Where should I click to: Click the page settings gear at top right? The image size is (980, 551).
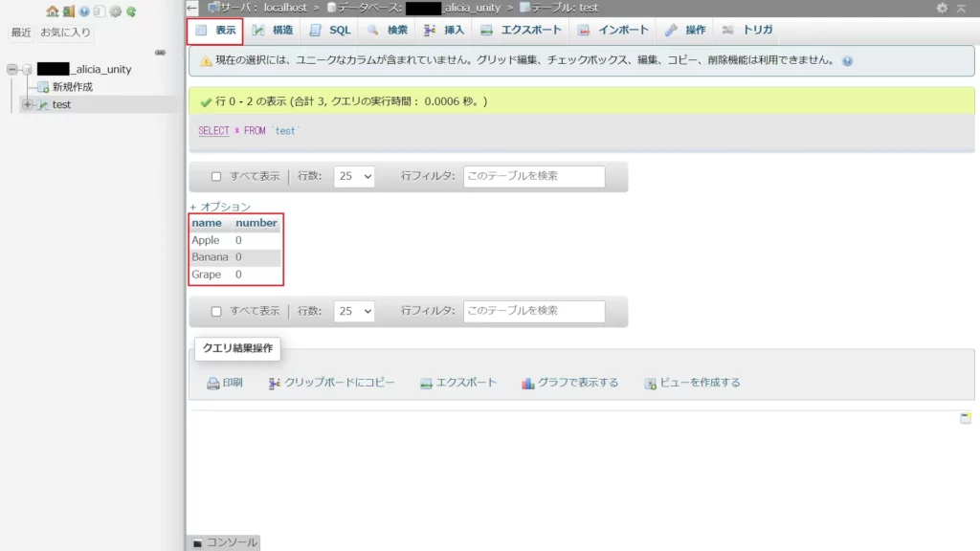coord(942,8)
